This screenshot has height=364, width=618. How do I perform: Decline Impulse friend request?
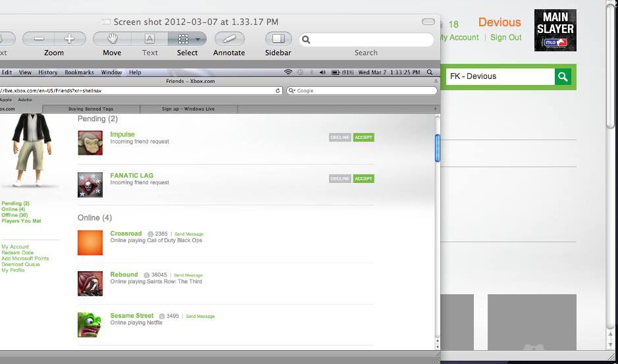[x=340, y=137]
